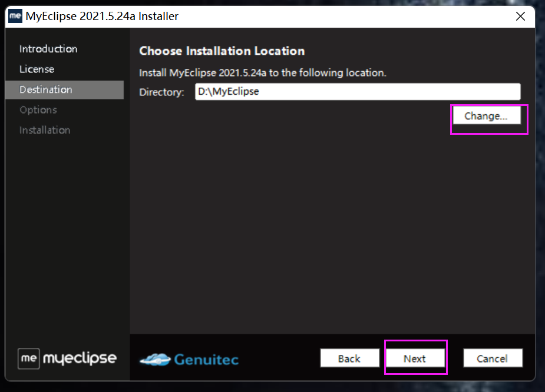Cancel the MyEclipse installation
Screen dimensions: 545x392
click(x=493, y=358)
